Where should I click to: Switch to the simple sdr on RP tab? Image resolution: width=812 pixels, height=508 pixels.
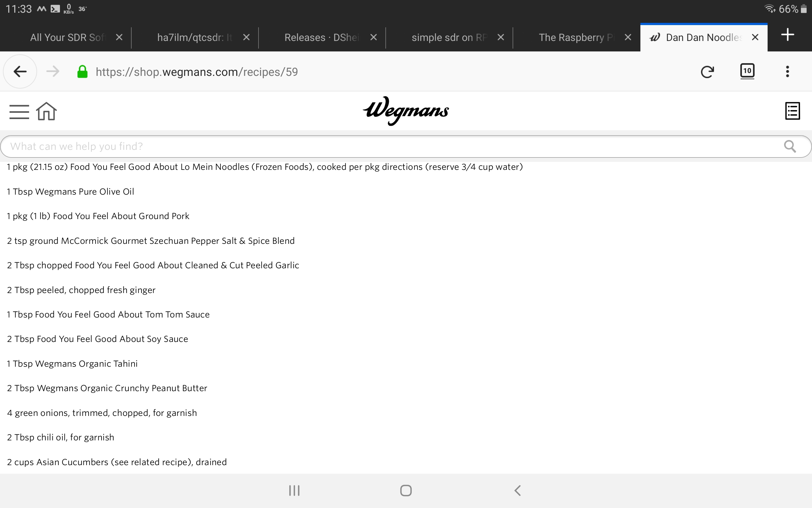[449, 37]
